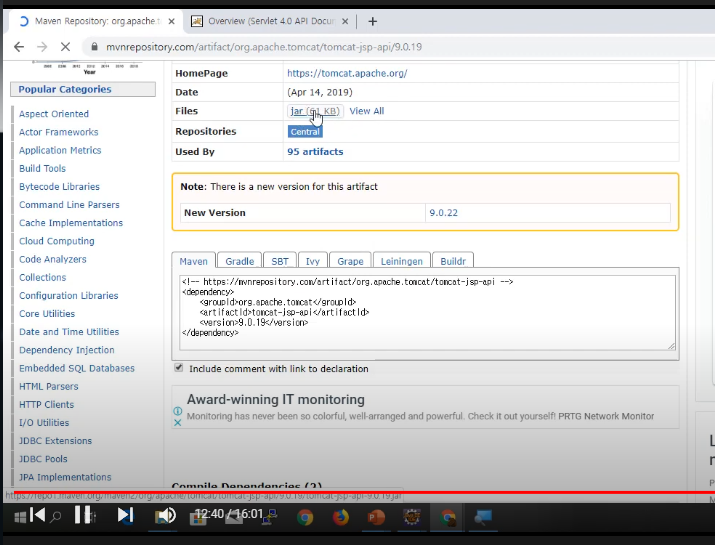715x545 pixels.
Task: Pause the video playback
Action: [83, 515]
